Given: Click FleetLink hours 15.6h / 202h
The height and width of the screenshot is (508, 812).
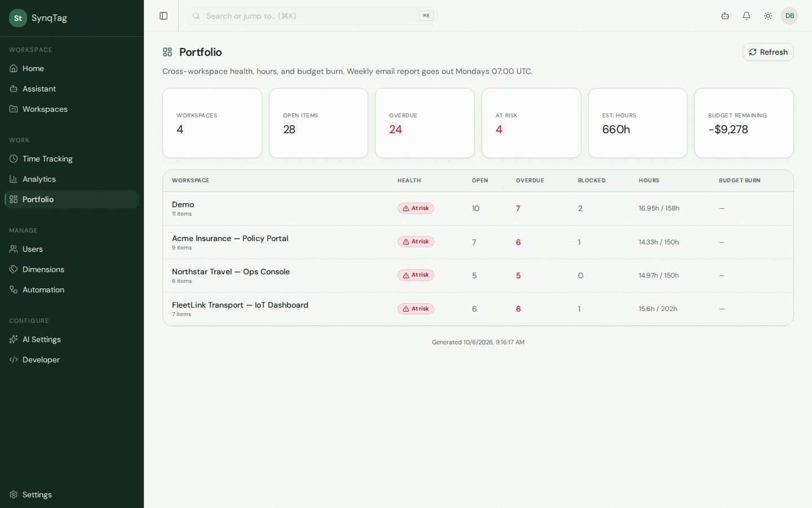Looking at the screenshot, I should point(658,309).
